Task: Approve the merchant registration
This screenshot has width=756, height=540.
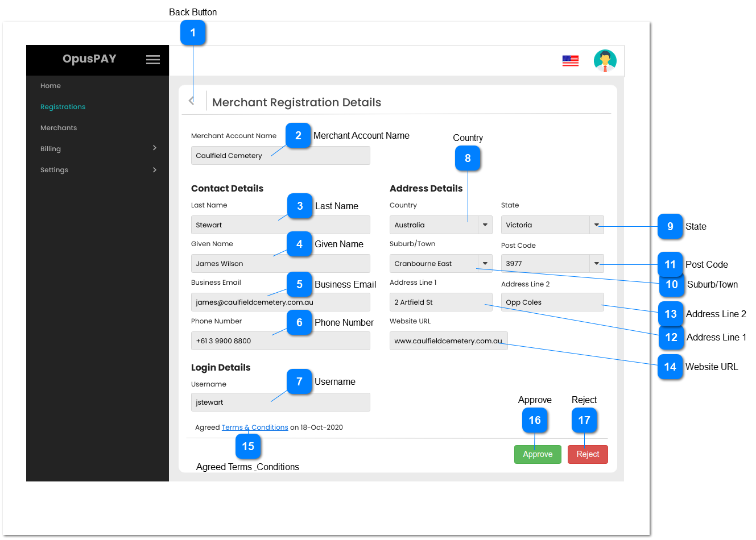Action: coord(537,454)
